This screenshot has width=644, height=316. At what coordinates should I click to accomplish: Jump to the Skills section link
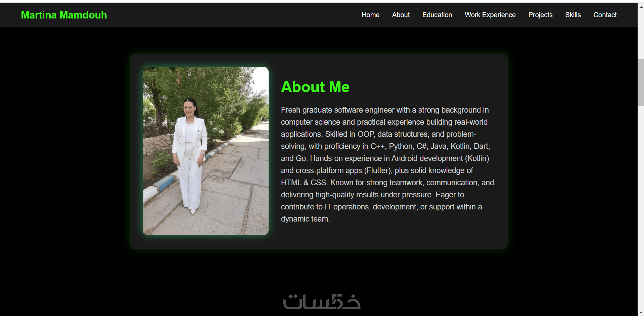(573, 15)
